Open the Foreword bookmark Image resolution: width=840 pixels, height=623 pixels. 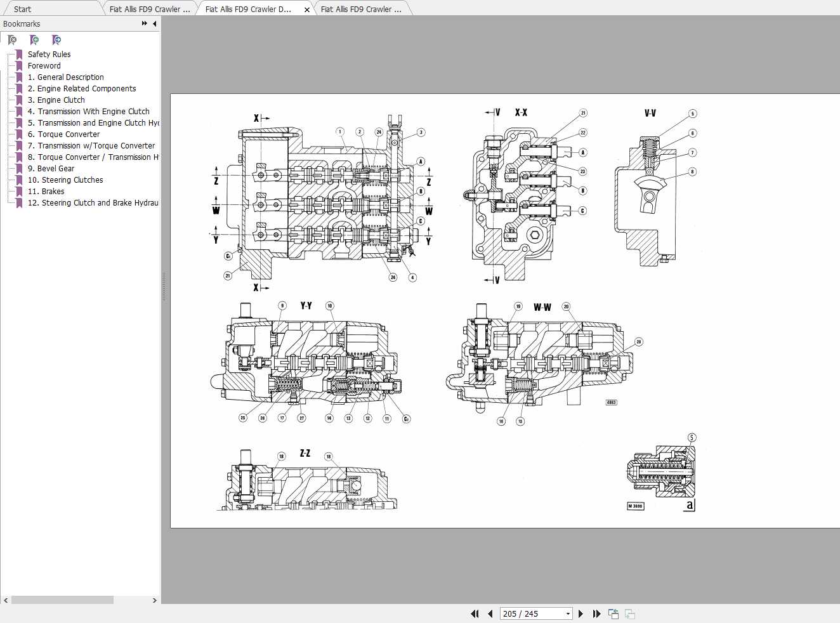coord(44,66)
